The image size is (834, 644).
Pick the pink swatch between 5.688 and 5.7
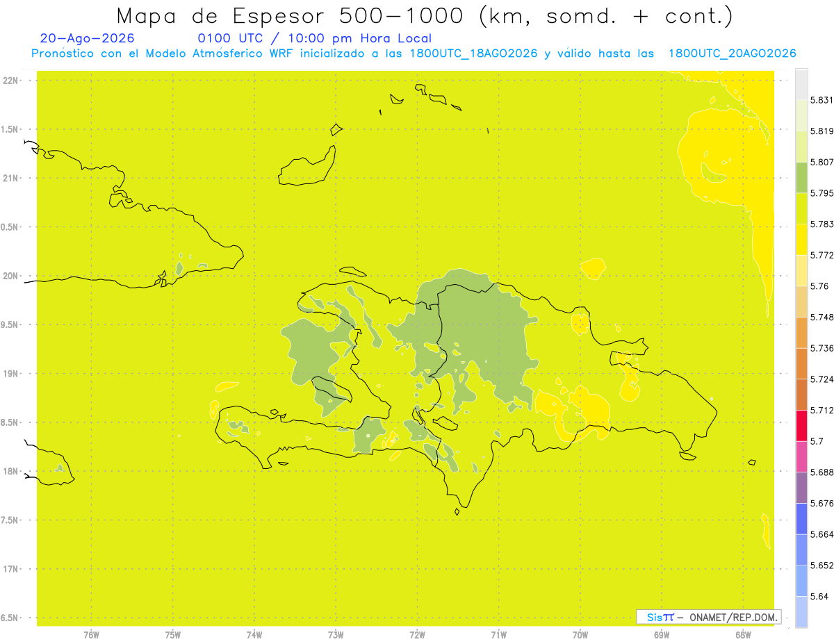tap(801, 456)
